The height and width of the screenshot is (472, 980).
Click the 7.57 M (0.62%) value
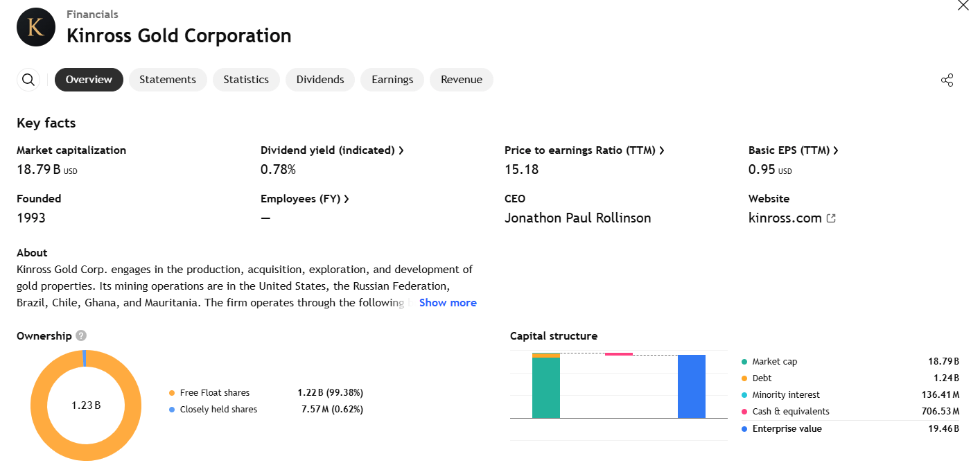331,410
